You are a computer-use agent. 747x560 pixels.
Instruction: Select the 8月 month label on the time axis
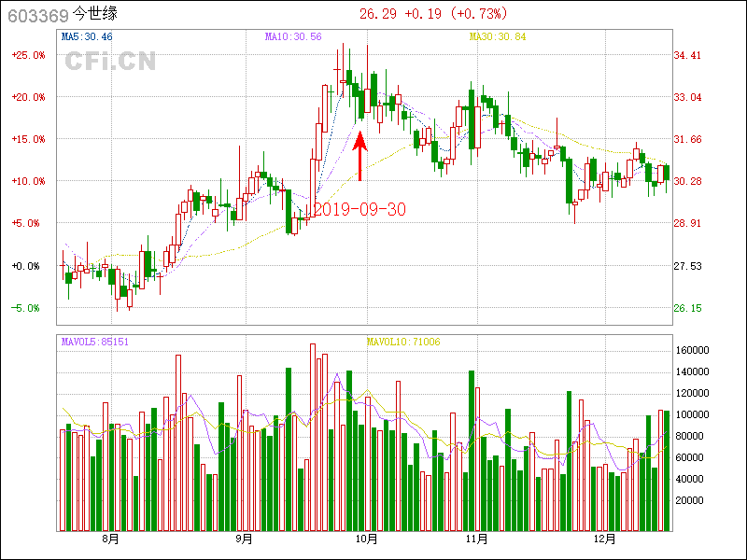(110, 539)
